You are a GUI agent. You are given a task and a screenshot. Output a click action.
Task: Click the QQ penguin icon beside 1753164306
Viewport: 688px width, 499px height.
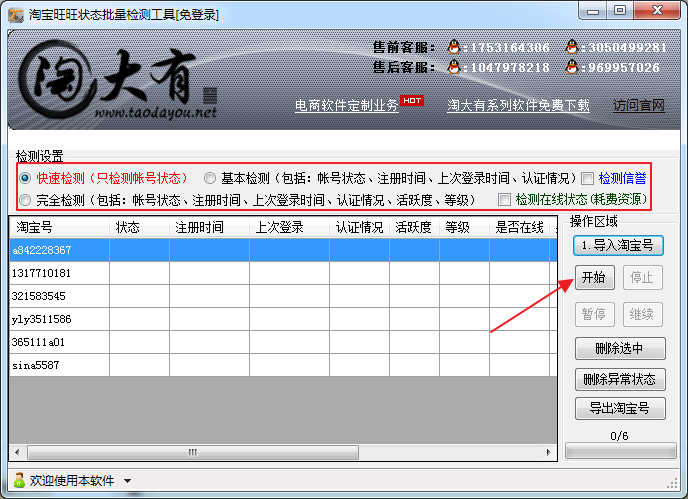(x=454, y=47)
